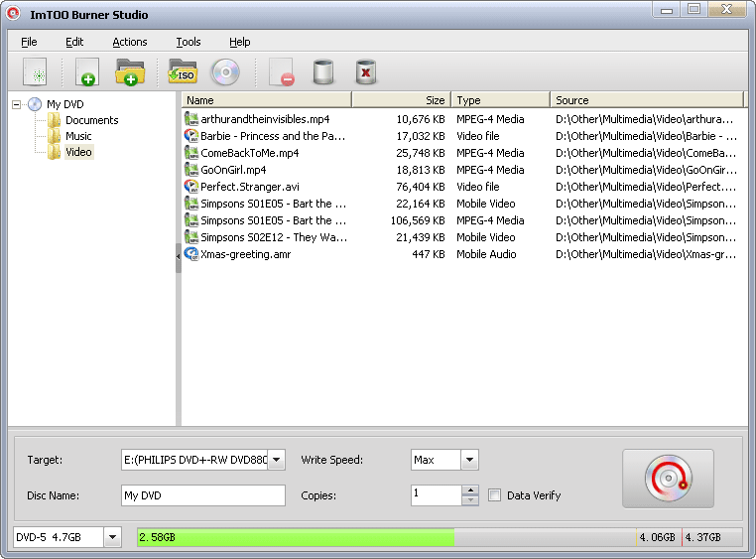Open the Actions menu

pos(130,42)
